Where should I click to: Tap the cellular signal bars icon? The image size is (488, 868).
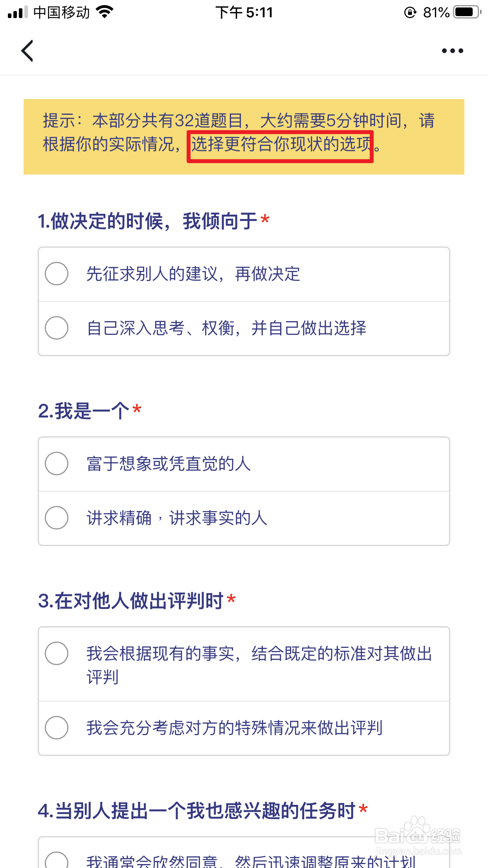pos(17,12)
